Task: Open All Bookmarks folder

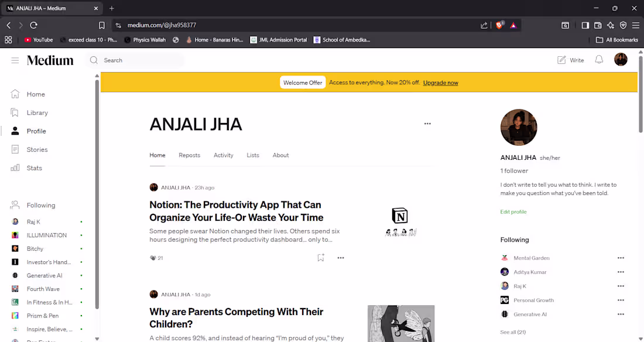Action: click(617, 40)
